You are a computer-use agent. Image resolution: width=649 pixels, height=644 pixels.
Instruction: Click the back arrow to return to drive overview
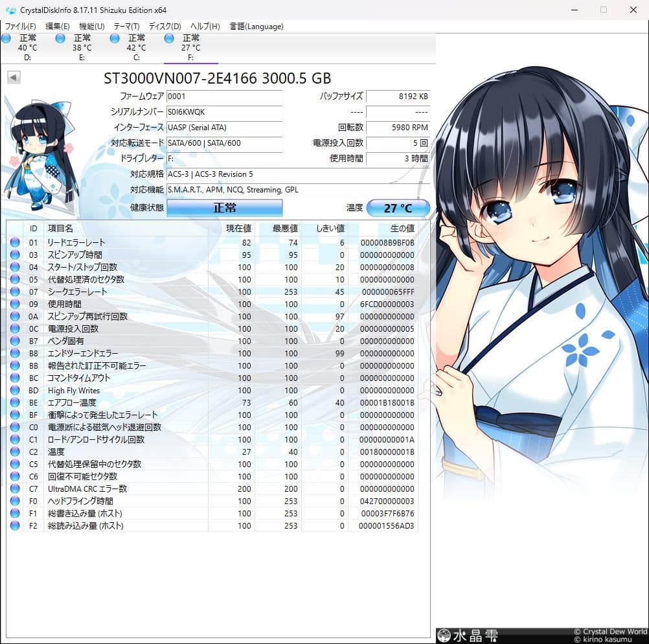coord(13,77)
